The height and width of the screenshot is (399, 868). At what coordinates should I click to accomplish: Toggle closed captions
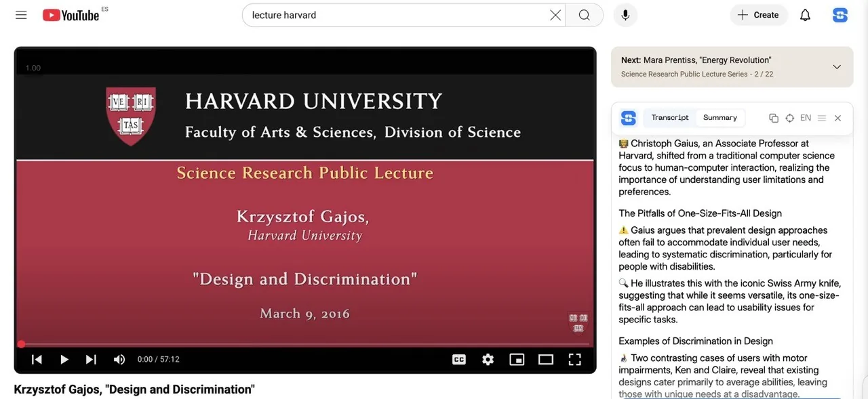coord(459,360)
